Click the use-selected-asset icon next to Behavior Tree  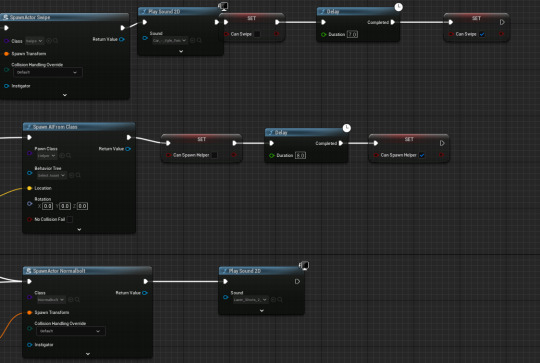72,175
